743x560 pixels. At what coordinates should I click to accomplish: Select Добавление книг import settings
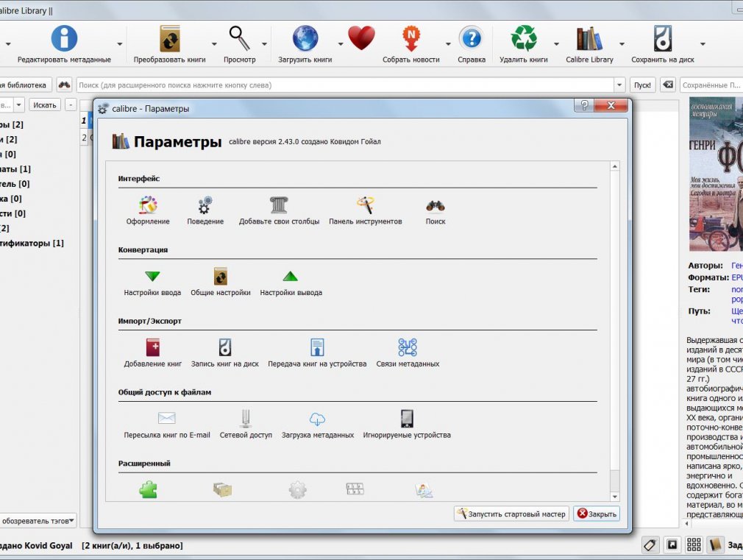(152, 353)
